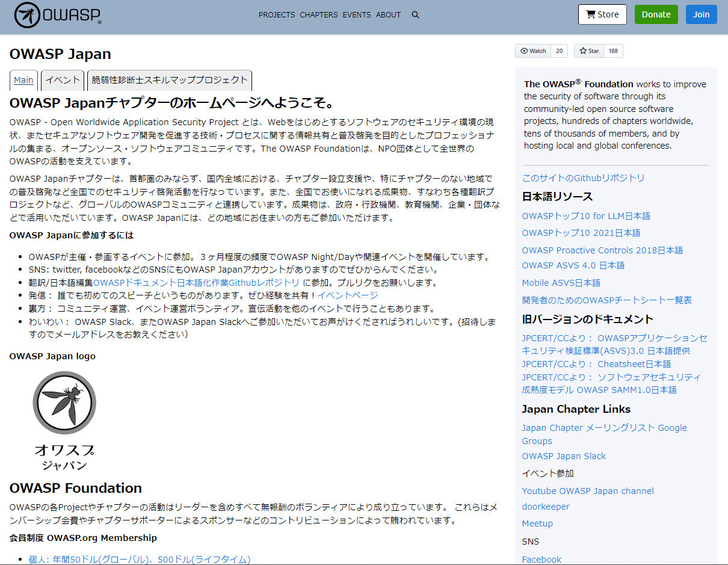Open the watch count badge showing 20
This screenshot has width=728, height=565.
point(559,51)
